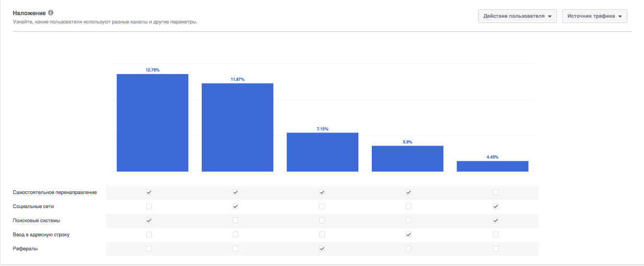The image size is (644, 266).
Task: Uncheck Социальные сети in second column
Action: [x=236, y=207]
